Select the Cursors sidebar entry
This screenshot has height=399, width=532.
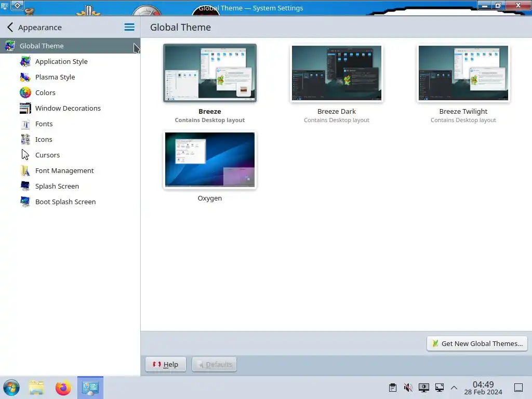70,155
